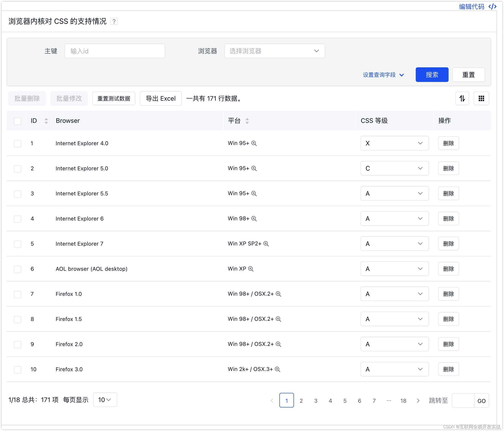Open the grid column settings icon
Screen dimensions: 504x431
[481, 98]
